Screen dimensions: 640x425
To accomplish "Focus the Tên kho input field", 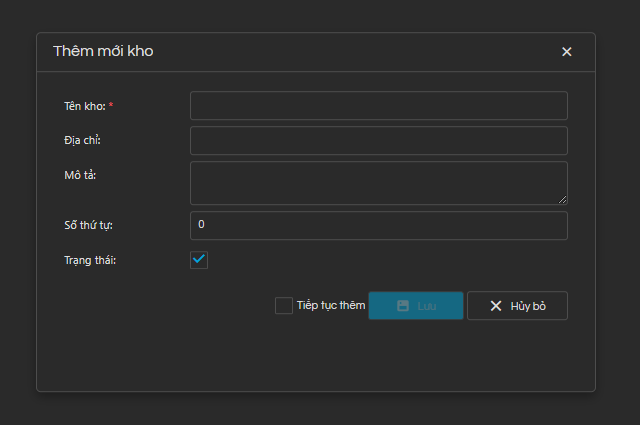I will pyautogui.click(x=378, y=106).
